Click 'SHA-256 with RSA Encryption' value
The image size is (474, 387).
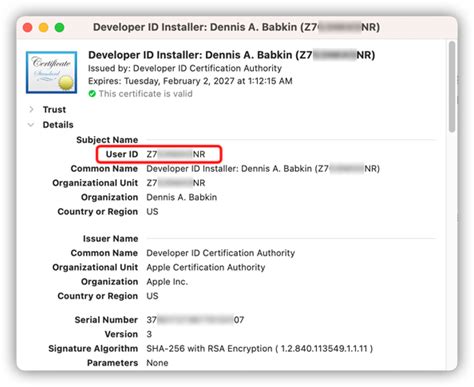pyautogui.click(x=260, y=349)
